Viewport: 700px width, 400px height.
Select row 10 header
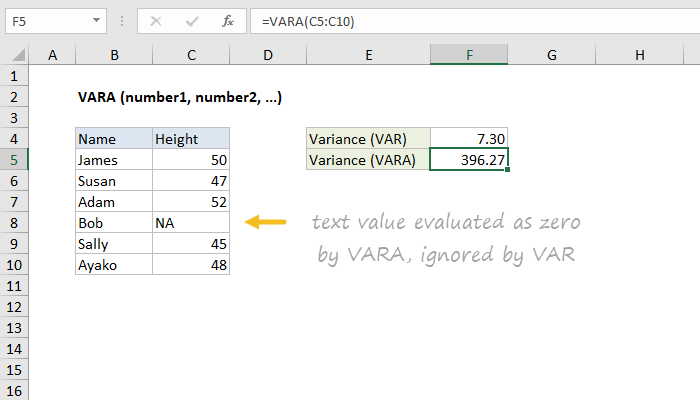tap(14, 265)
